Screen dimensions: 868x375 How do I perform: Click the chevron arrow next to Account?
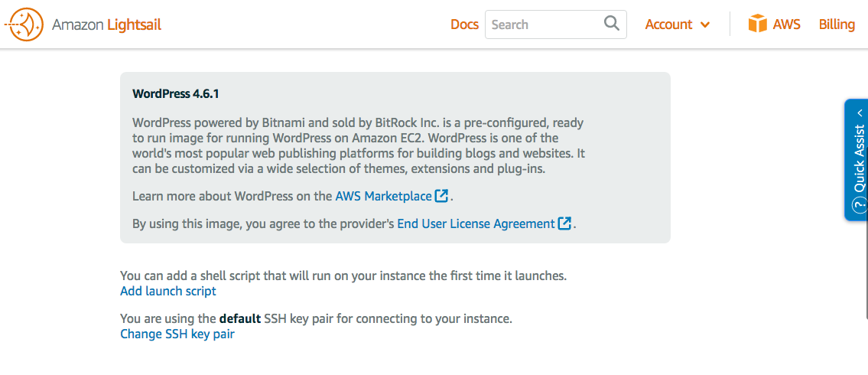[x=705, y=24]
